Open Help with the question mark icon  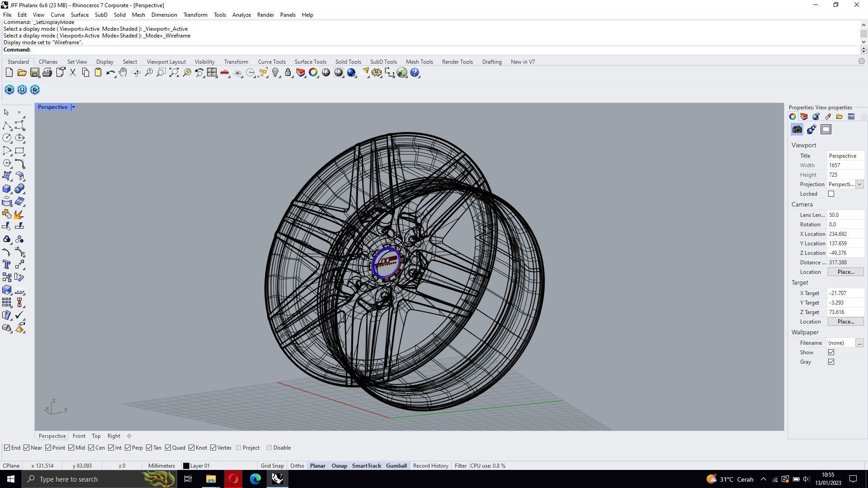pyautogui.click(x=415, y=73)
